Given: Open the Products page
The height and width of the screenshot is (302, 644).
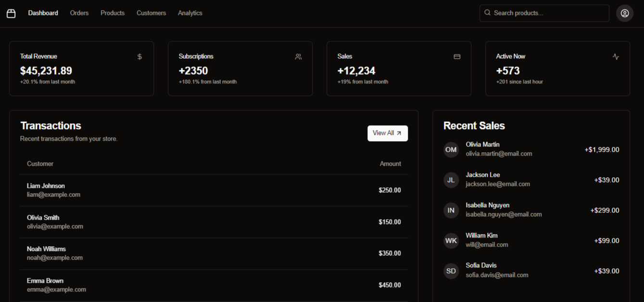Looking at the screenshot, I should (x=112, y=13).
